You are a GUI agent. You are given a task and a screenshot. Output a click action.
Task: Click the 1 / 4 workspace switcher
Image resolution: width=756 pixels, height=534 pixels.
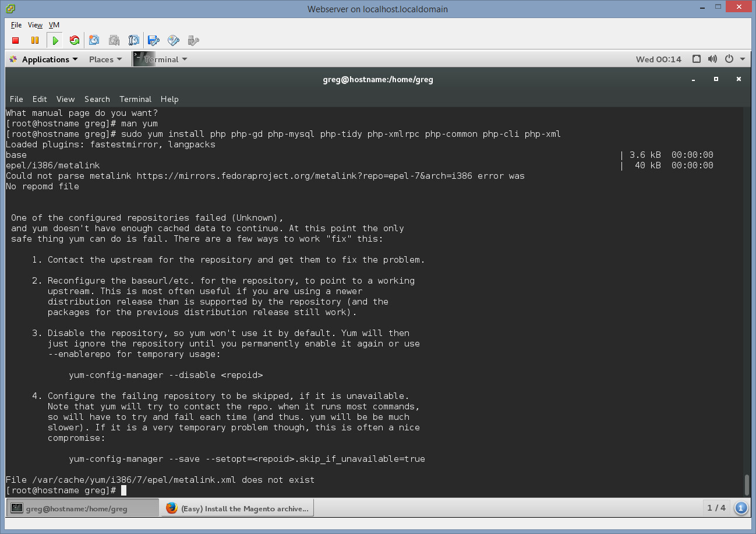(x=716, y=508)
